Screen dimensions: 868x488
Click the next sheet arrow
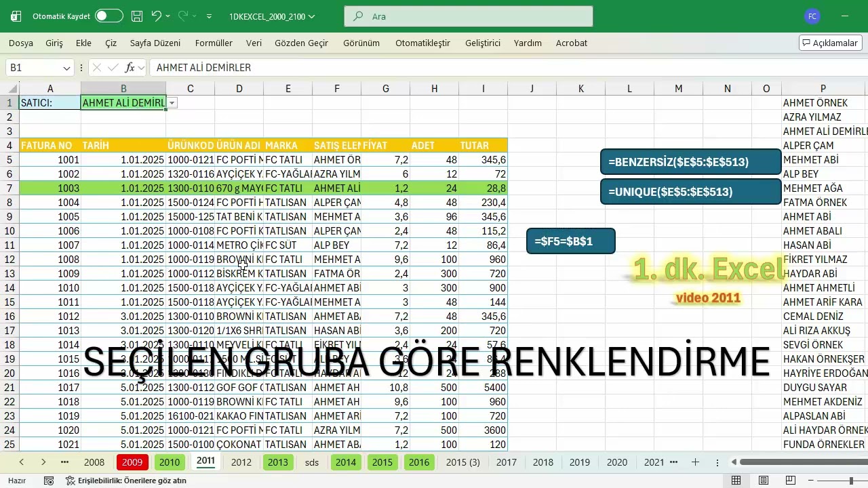pos(43,462)
